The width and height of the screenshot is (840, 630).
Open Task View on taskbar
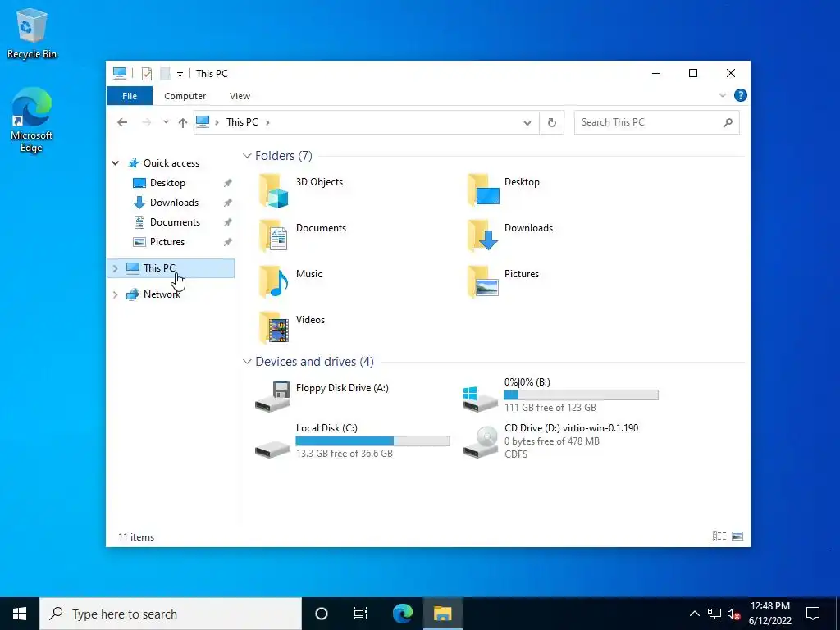(x=361, y=614)
